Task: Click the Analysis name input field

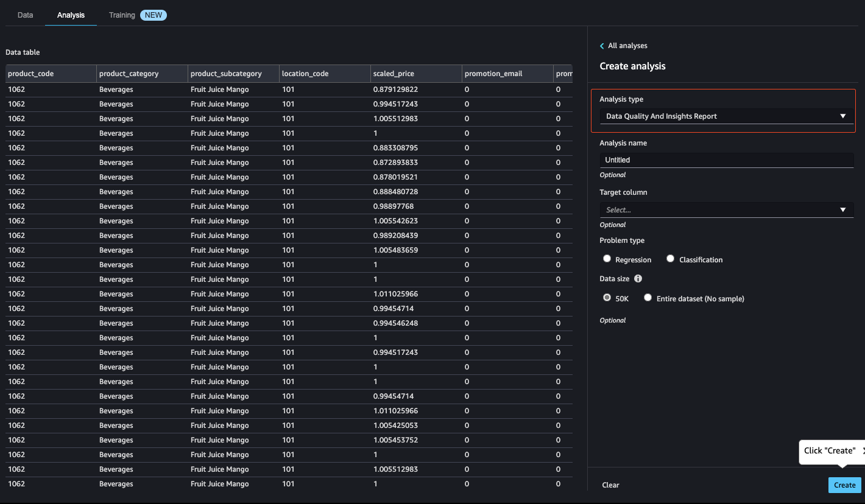Action: [x=727, y=160]
